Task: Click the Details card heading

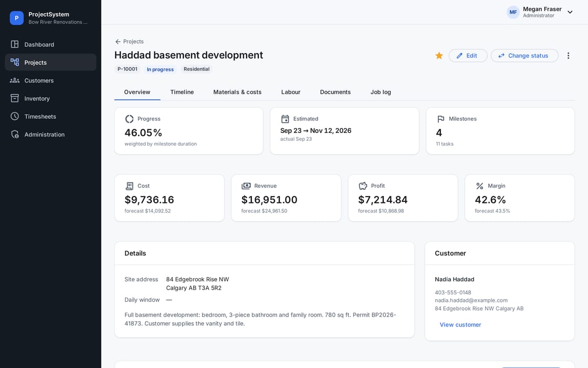Action: point(135,253)
